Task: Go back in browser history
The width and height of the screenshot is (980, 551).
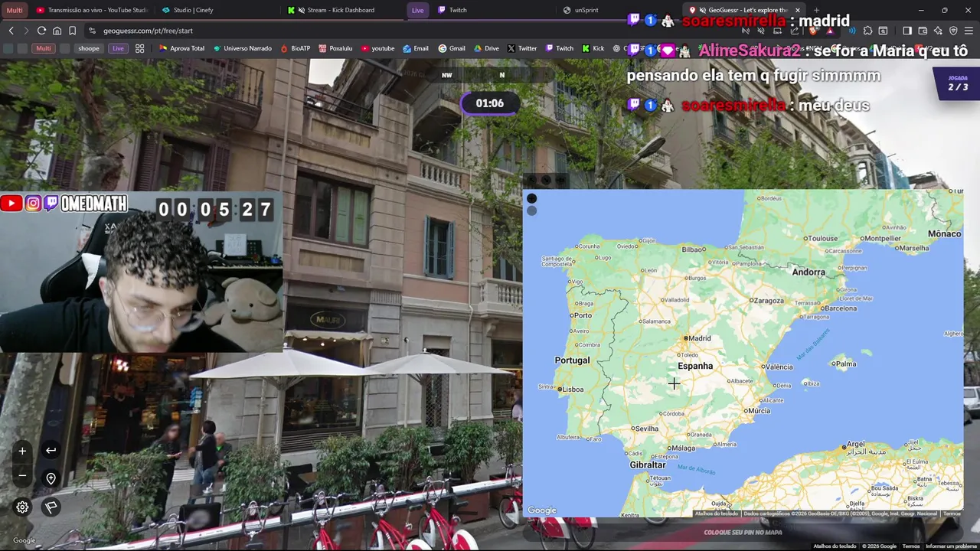Action: coord(11,31)
